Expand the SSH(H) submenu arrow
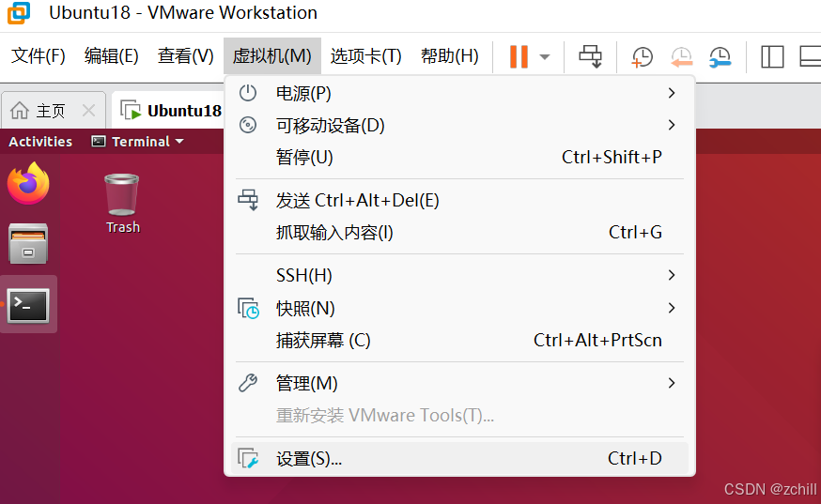Viewport: 821px width, 504px height. click(x=672, y=275)
